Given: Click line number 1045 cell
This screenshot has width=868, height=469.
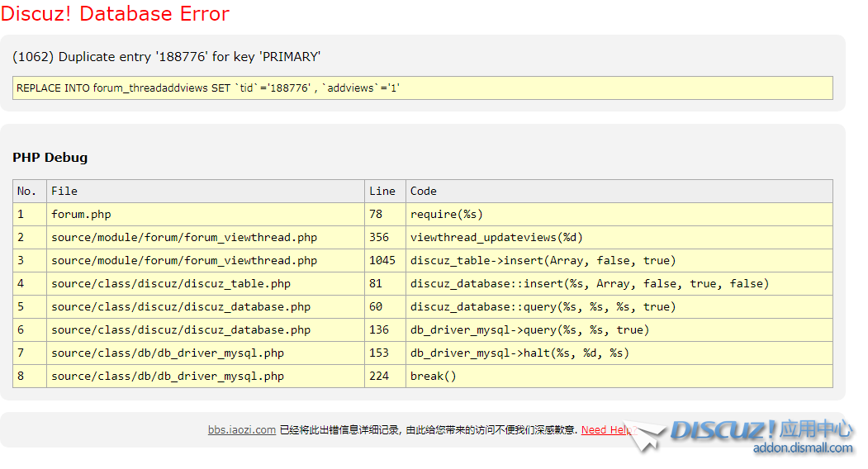Looking at the screenshot, I should click(x=382, y=260).
